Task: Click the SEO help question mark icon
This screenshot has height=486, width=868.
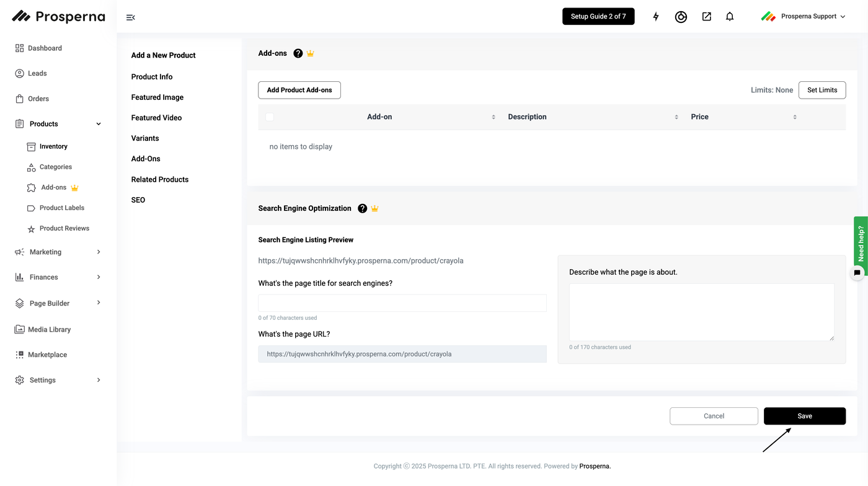Action: pos(363,208)
